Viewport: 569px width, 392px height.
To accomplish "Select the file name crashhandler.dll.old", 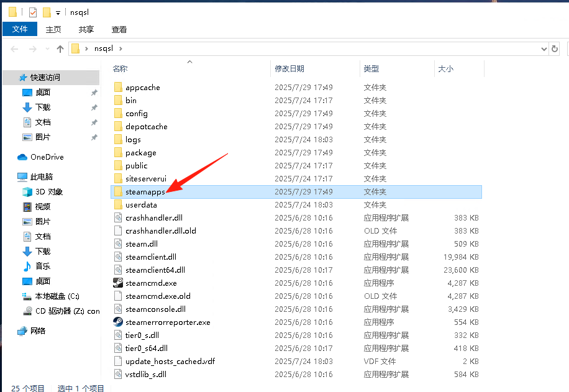I will pos(161,231).
